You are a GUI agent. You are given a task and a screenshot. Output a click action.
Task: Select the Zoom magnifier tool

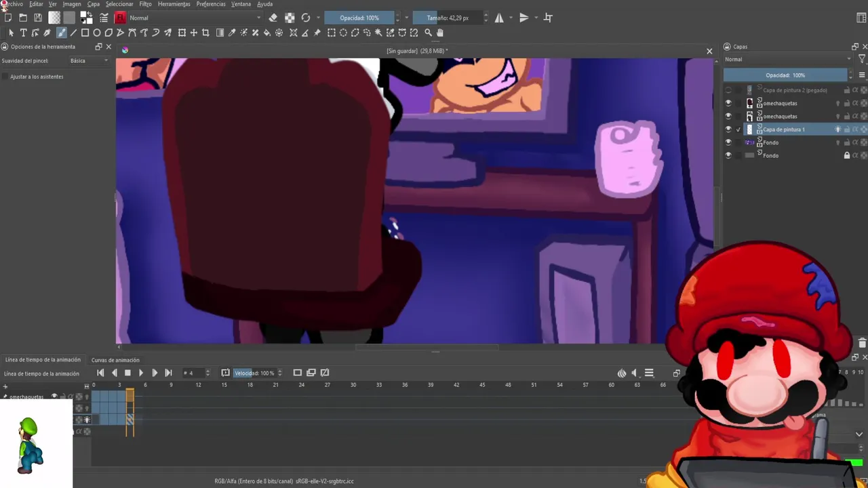pos(428,33)
